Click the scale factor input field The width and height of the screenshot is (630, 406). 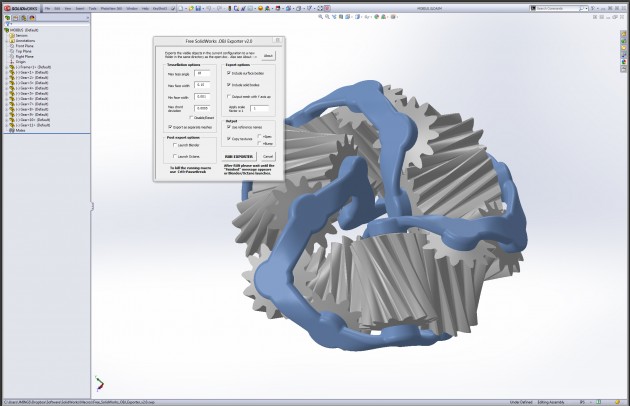[x=260, y=109]
